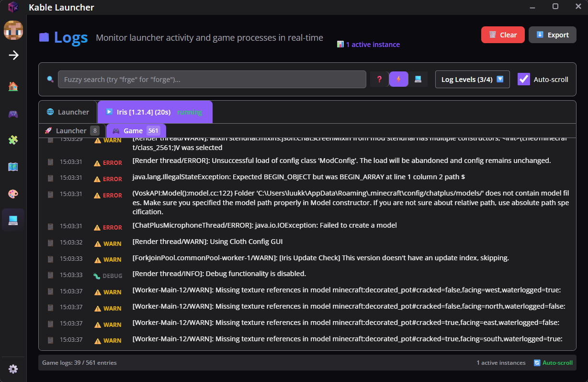Screen dimensions: 588x382
Task: Open your profile via the avatar icon
Action: pyautogui.click(x=13, y=30)
